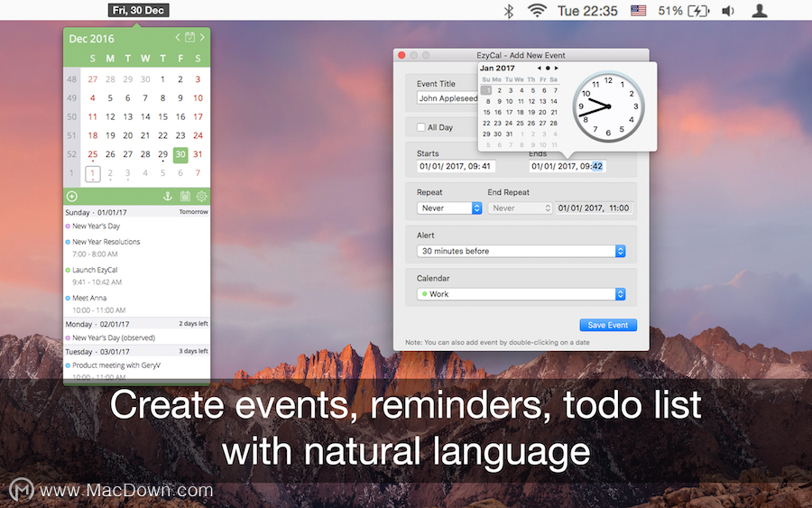Screen dimensions: 812x508
Task: Click the Tuesday 03/01/17 header
Action: [137, 352]
